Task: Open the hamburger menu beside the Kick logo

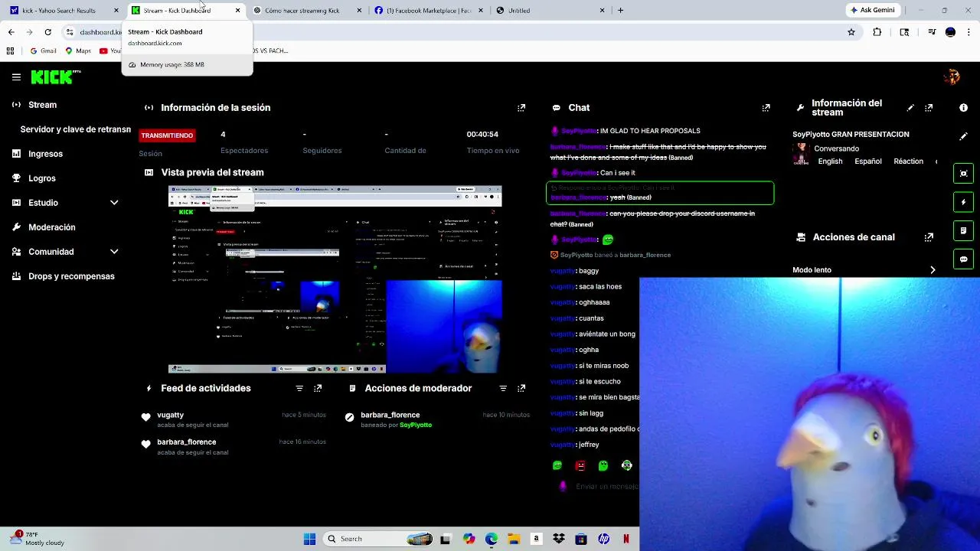Action: point(16,77)
